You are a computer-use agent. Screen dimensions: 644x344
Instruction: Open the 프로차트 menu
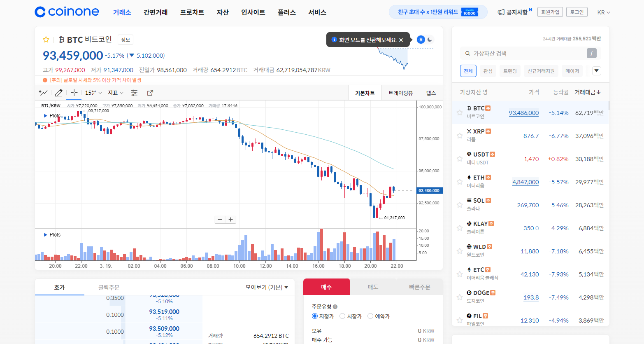coord(192,12)
